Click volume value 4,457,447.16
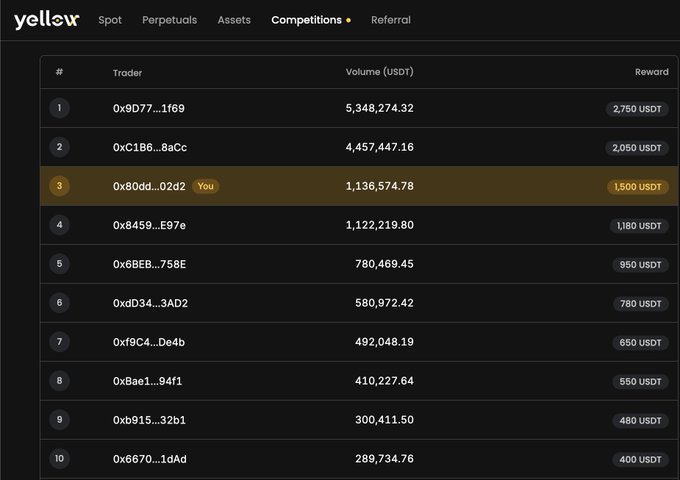 click(379, 147)
